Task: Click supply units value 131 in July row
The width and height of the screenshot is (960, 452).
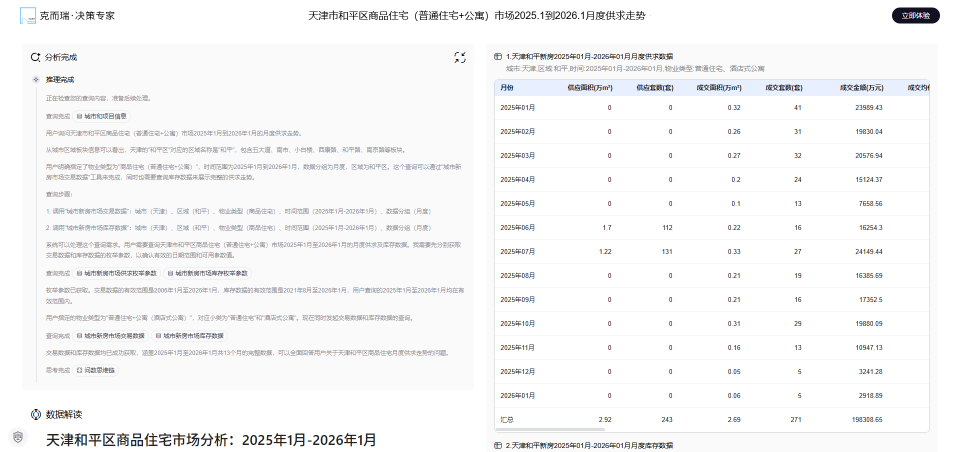Action: 667,252
